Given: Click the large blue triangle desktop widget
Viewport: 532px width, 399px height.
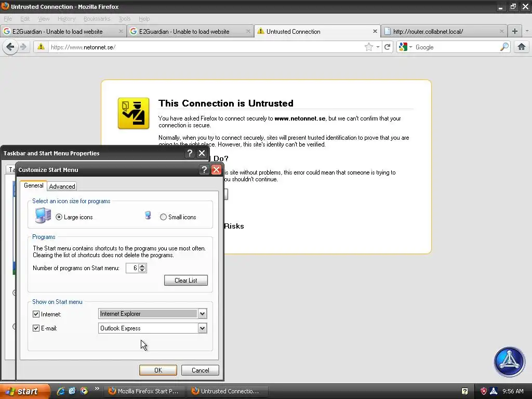Looking at the screenshot, I should (509, 362).
